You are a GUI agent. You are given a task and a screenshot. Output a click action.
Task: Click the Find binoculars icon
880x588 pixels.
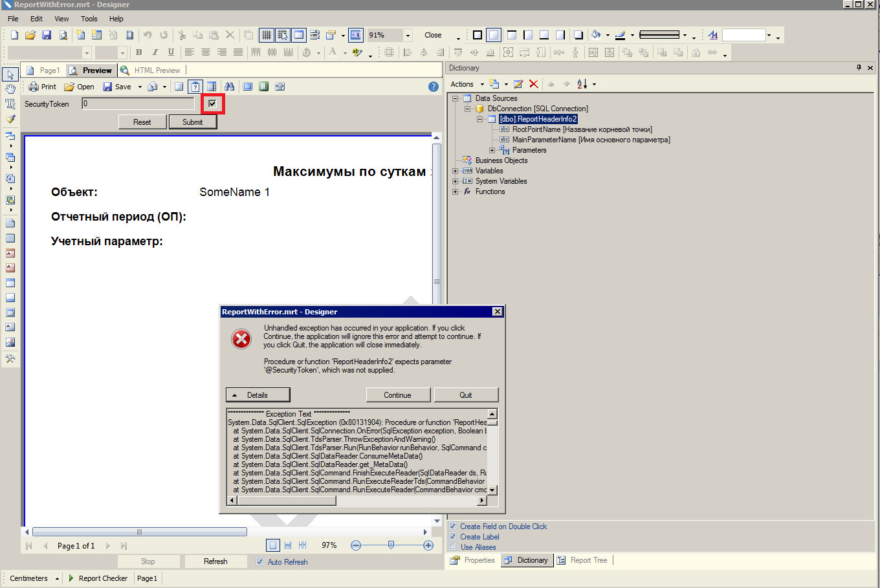pos(229,87)
